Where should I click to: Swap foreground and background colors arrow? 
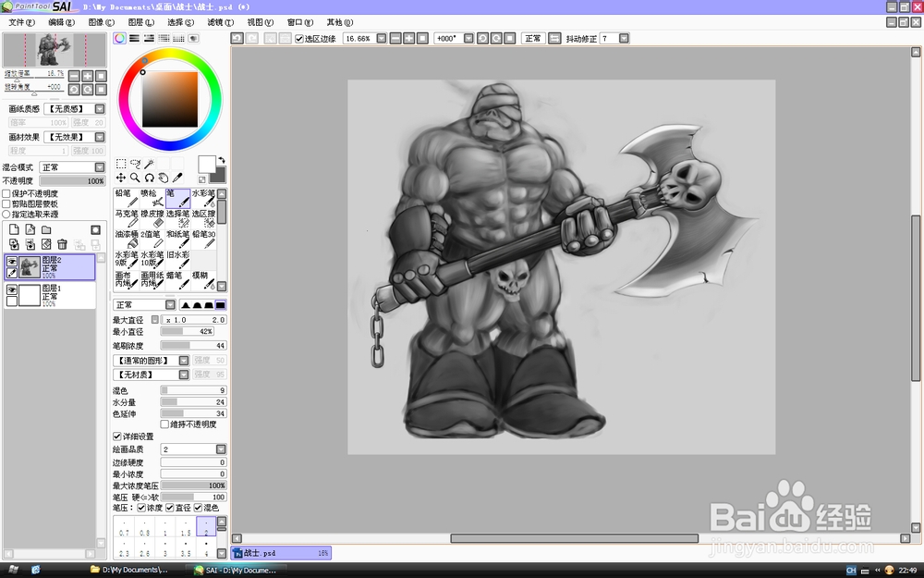click(x=222, y=160)
